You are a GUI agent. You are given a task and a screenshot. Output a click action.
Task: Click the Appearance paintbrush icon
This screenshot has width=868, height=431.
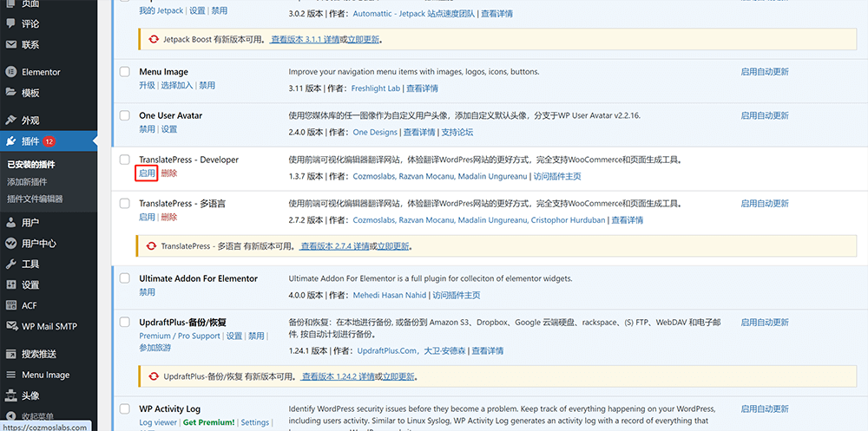10,120
